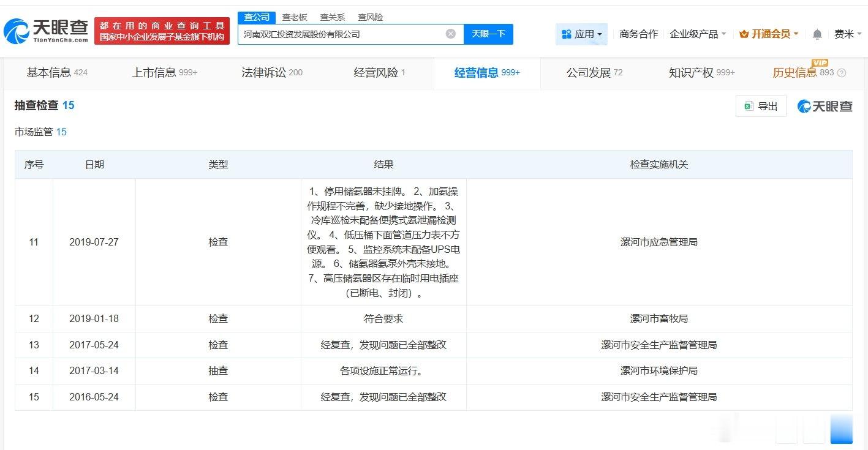Click the 应用 grid icon
This screenshot has height=450, width=868.
pos(567,34)
